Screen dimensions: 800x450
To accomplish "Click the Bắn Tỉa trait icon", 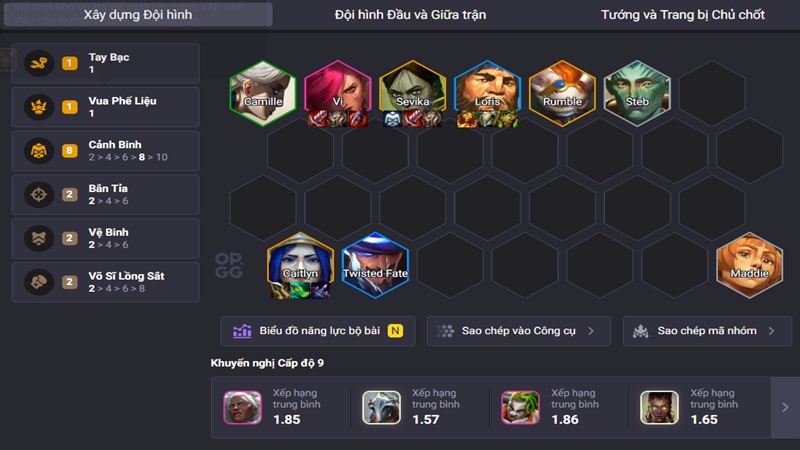I will click(39, 194).
